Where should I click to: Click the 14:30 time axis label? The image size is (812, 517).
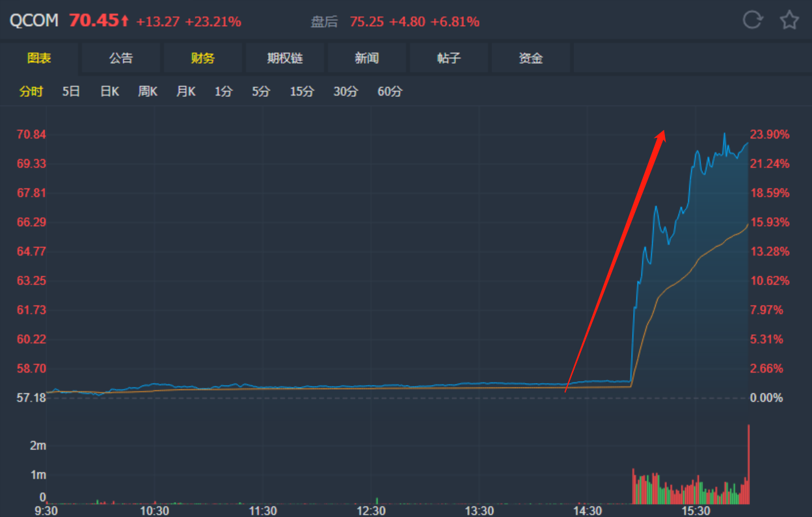coord(588,510)
